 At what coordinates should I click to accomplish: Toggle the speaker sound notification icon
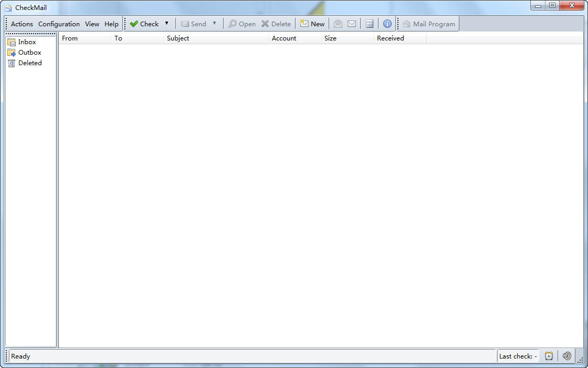(566, 356)
